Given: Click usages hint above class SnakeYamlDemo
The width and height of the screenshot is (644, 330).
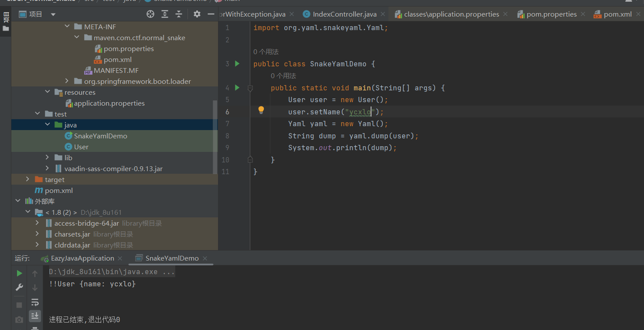Looking at the screenshot, I should [266, 52].
